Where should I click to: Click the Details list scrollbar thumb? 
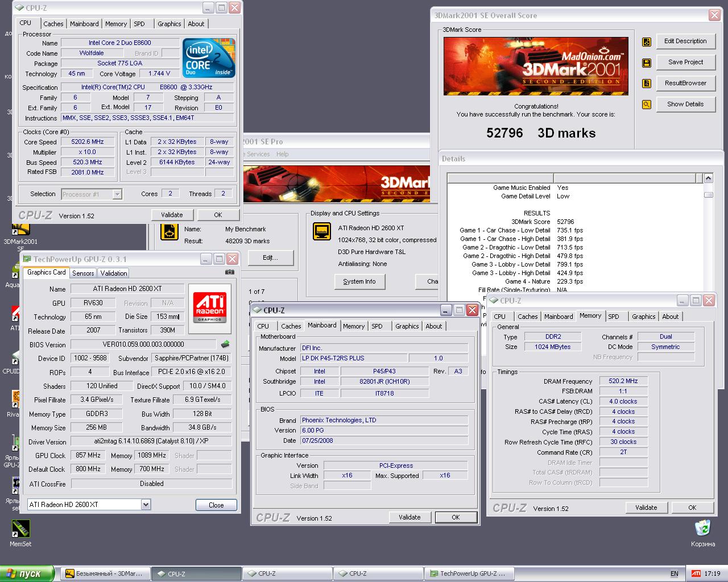pos(708,194)
